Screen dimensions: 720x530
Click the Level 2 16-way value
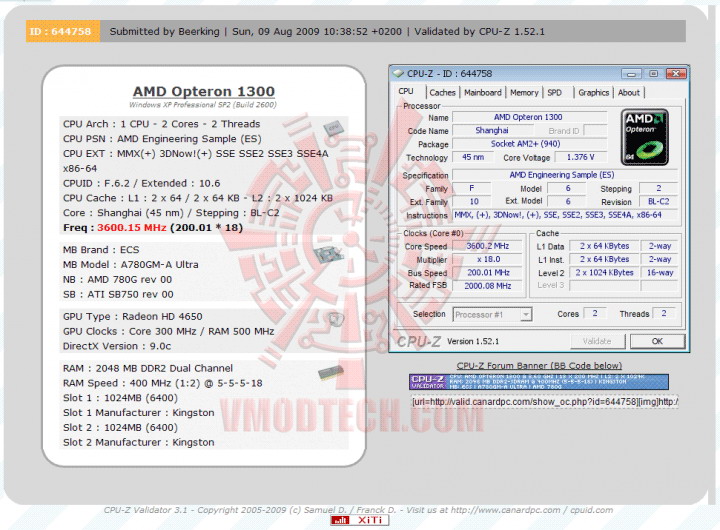pyautogui.click(x=660, y=273)
